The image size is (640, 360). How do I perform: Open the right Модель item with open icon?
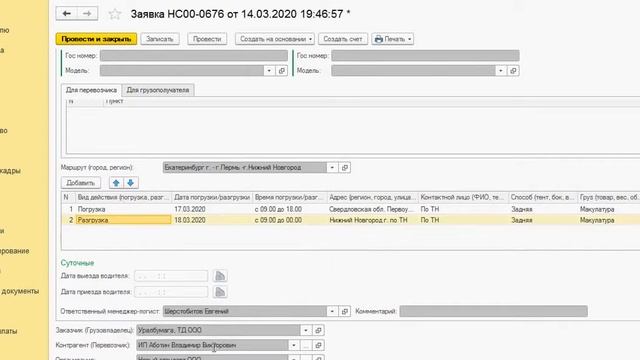(x=513, y=71)
